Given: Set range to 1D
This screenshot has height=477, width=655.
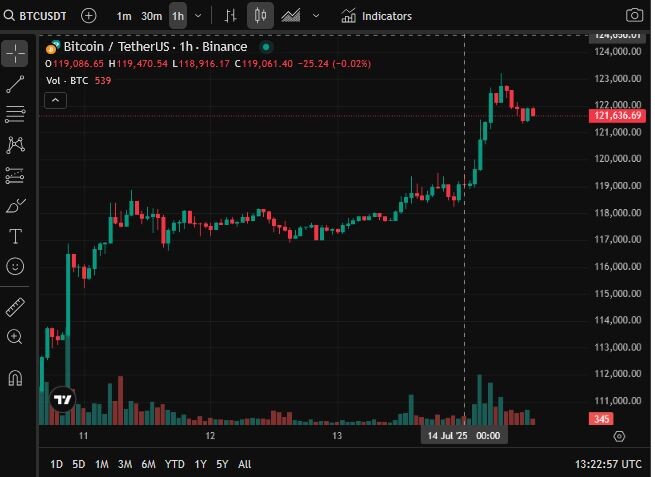Looking at the screenshot, I should (56, 464).
